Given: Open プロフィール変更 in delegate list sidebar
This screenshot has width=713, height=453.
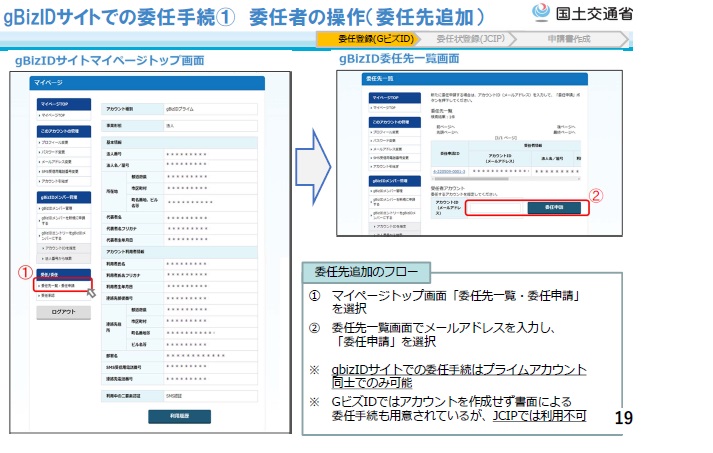Looking at the screenshot, I should pyautogui.click(x=386, y=132).
